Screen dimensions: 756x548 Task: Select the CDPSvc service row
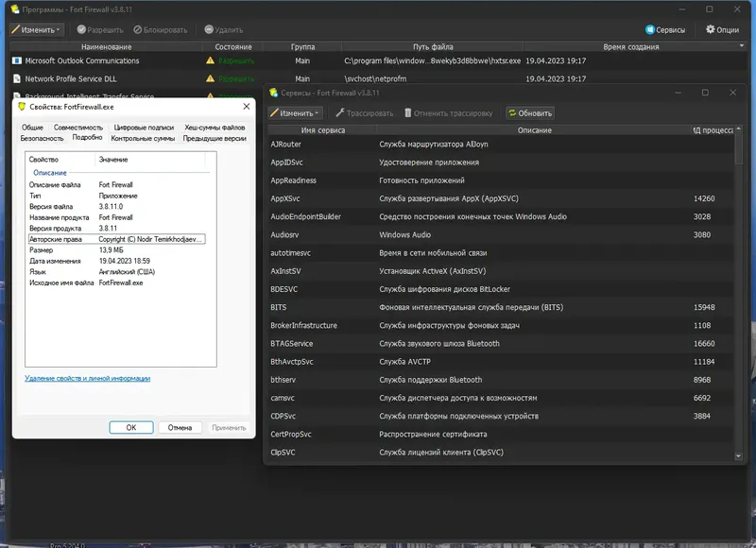pyautogui.click(x=501, y=416)
